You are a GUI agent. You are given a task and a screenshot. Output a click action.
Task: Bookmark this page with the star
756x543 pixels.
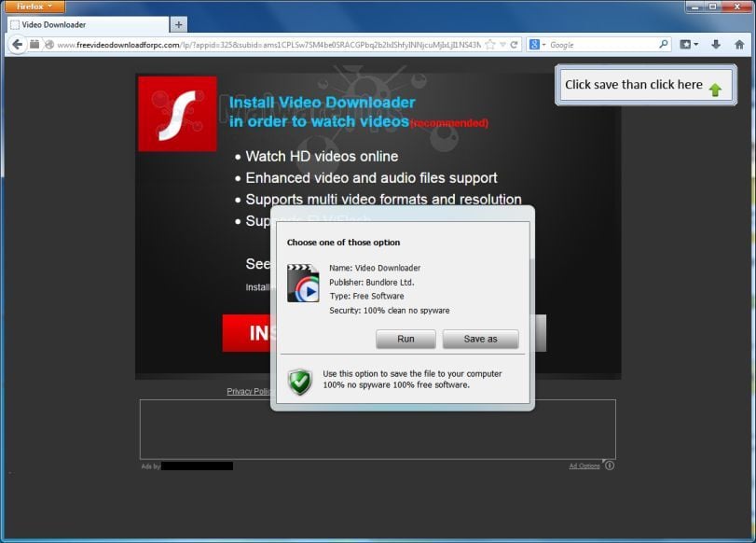(490, 45)
